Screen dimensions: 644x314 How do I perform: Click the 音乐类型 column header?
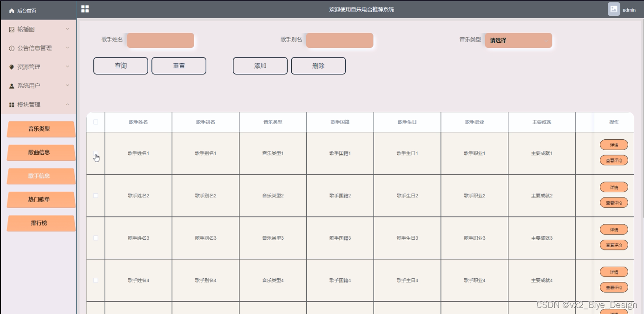pos(273,122)
